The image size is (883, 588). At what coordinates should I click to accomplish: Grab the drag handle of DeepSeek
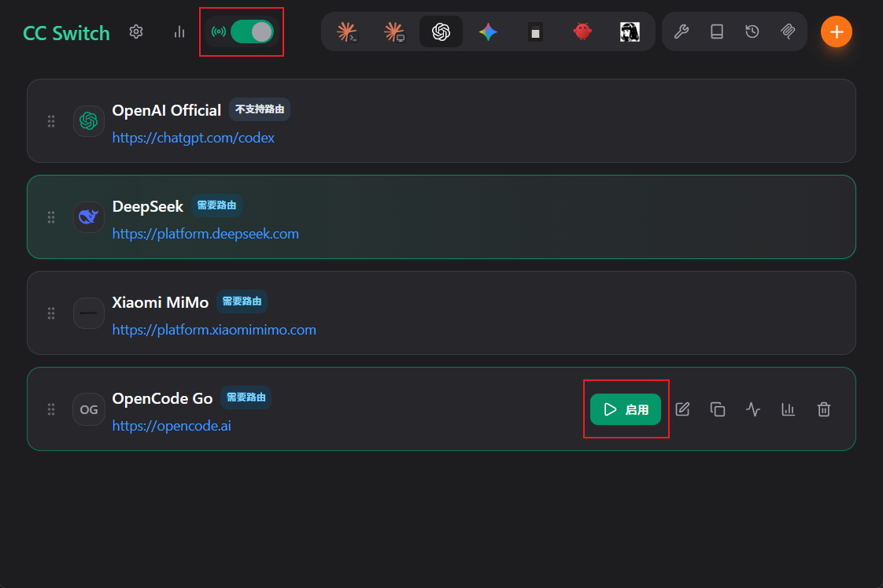(51, 216)
